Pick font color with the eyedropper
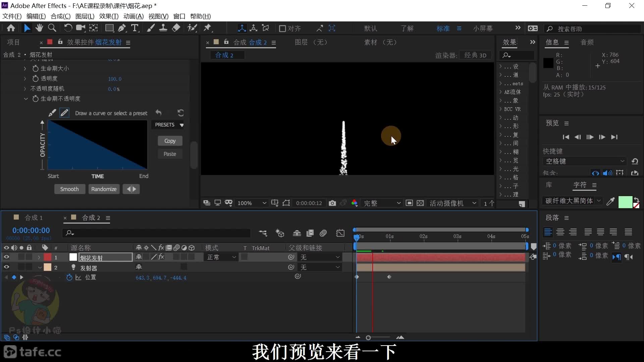The height and width of the screenshot is (362, 644). (610, 201)
